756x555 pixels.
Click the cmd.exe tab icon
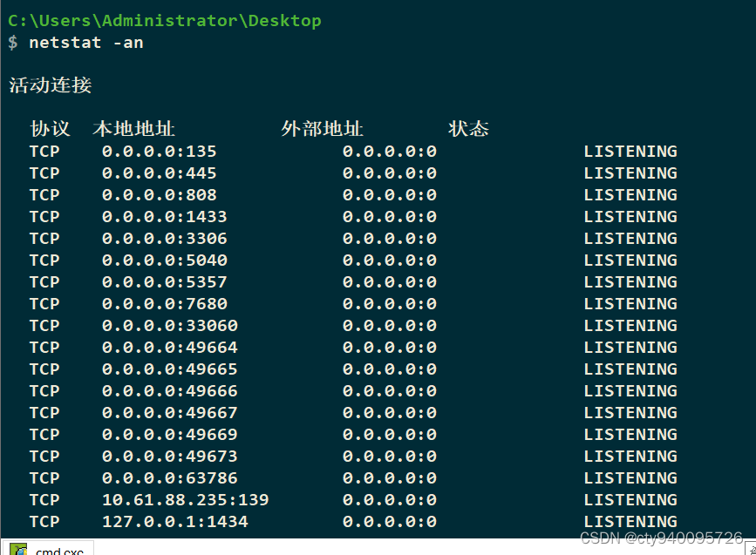click(18, 550)
